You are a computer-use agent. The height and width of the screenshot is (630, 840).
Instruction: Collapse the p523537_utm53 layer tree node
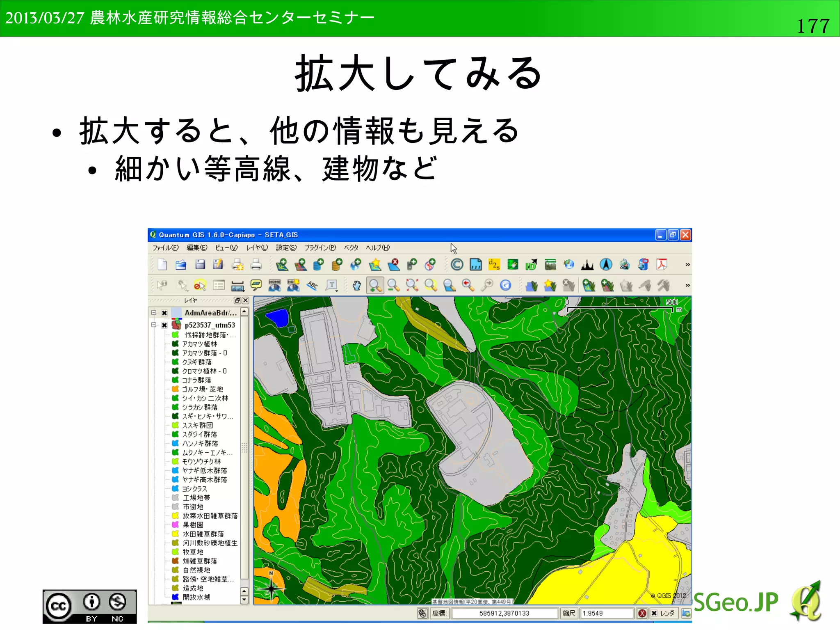pos(154,325)
